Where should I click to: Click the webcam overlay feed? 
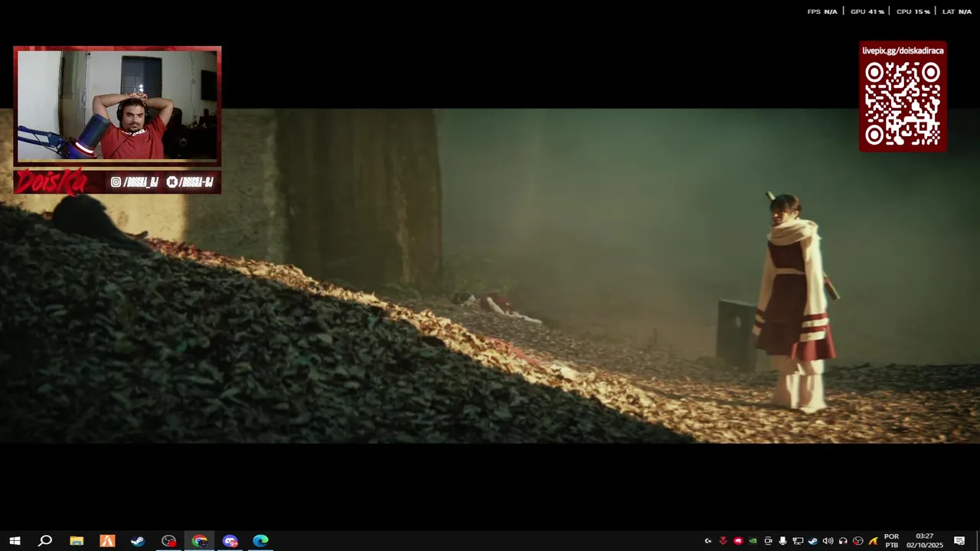[117, 106]
